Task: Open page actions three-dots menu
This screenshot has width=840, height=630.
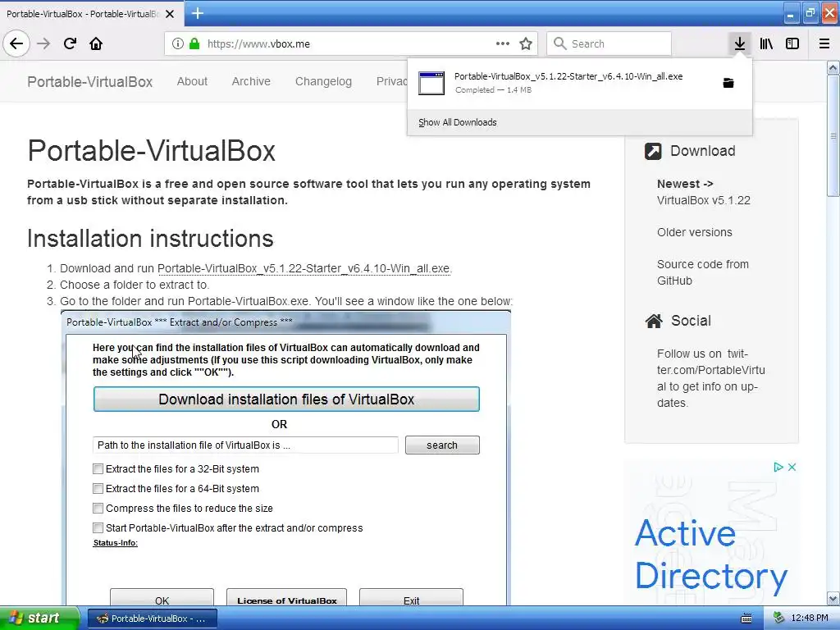Action: [503, 44]
